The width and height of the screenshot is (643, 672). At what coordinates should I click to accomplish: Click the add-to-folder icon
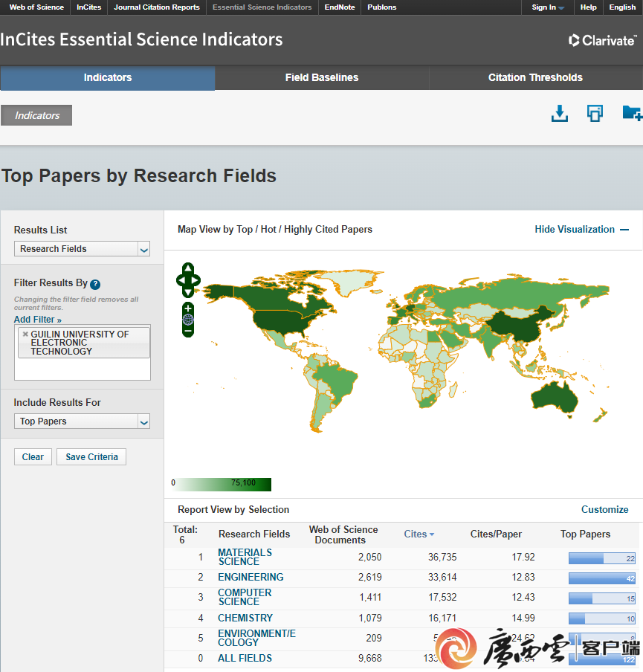[x=632, y=113]
